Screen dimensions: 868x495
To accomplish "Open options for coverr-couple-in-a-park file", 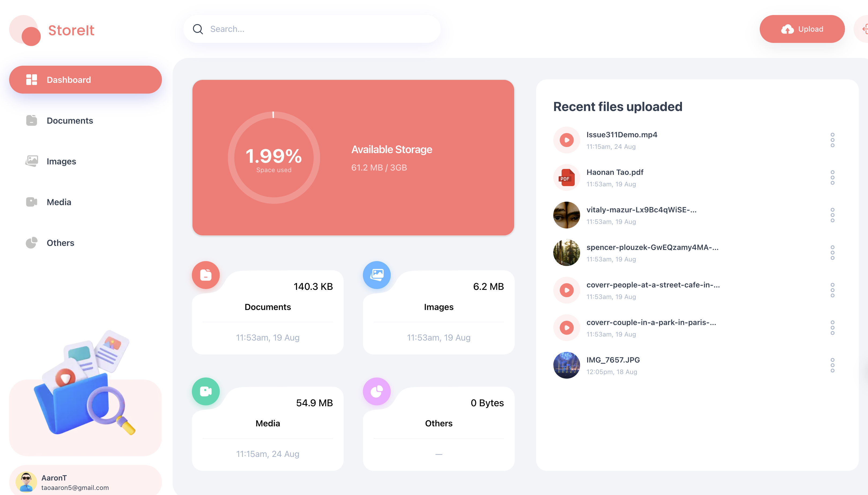I will [x=832, y=328].
